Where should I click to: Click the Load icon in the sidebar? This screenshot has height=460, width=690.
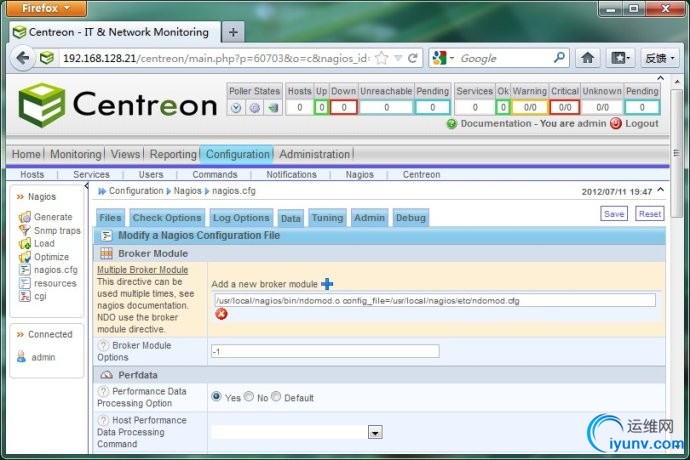[24, 243]
